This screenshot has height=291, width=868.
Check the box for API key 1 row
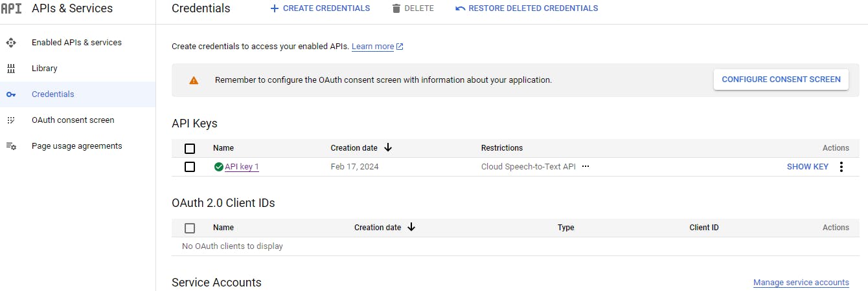coord(190,167)
